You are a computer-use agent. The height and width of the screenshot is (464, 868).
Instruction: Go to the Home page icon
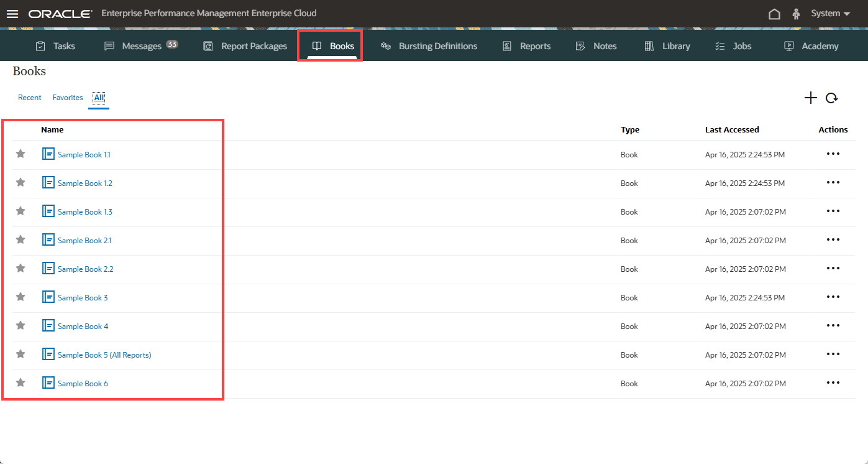click(774, 14)
